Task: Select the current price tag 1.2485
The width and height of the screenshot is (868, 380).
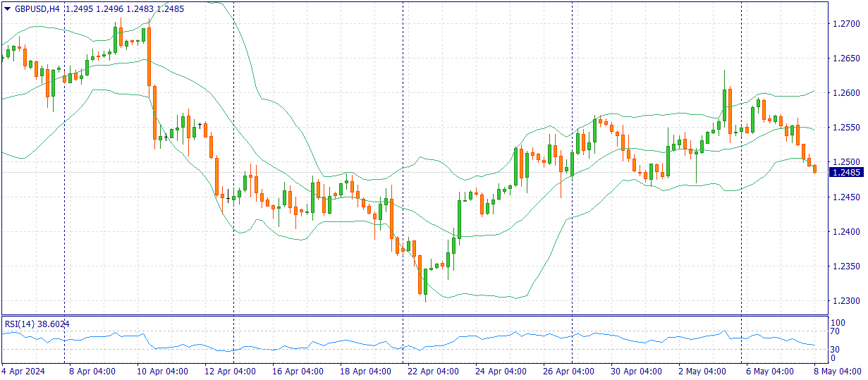Action: [845, 173]
